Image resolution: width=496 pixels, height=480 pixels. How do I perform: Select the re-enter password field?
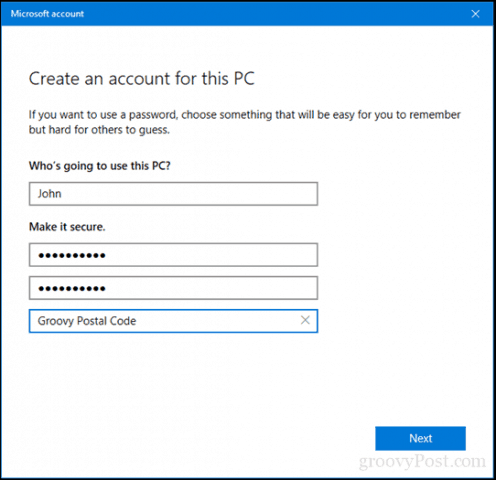(173, 288)
